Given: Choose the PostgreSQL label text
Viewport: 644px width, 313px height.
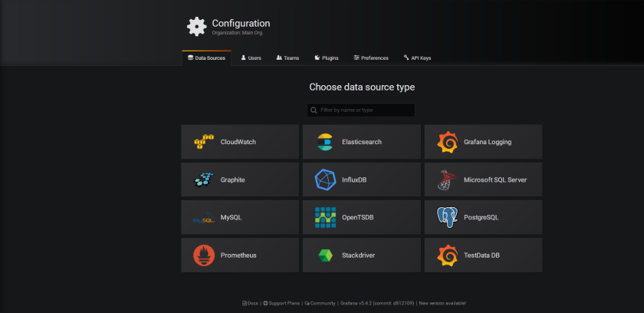Looking at the screenshot, I should 481,217.
